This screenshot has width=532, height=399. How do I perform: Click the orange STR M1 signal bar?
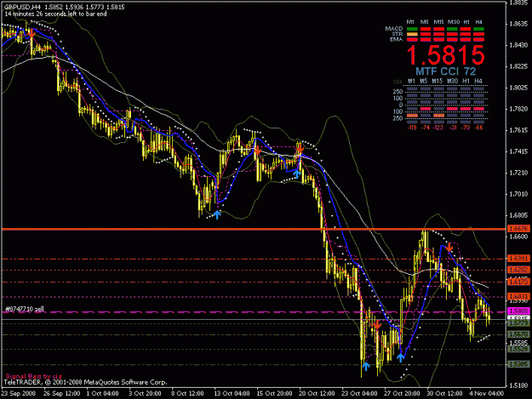[x=412, y=34]
